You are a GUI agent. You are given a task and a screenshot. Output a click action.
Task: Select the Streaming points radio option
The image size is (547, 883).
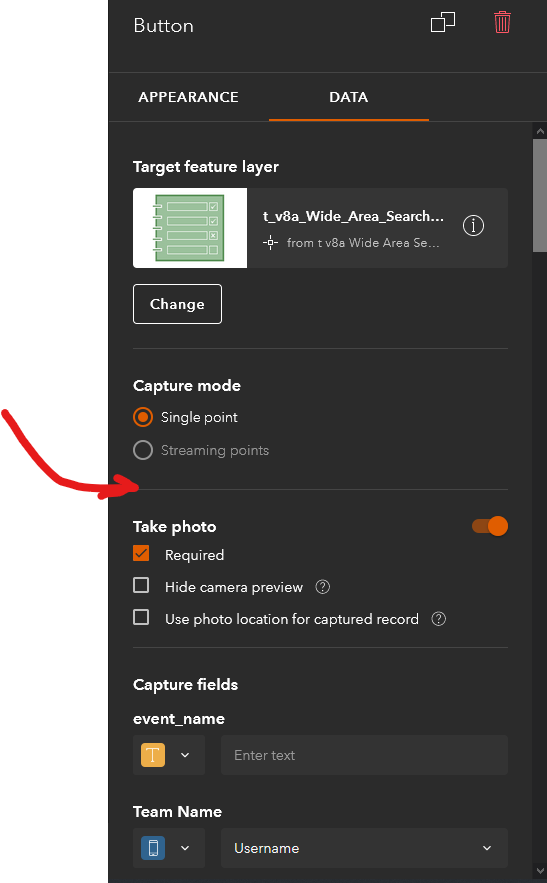(x=143, y=450)
